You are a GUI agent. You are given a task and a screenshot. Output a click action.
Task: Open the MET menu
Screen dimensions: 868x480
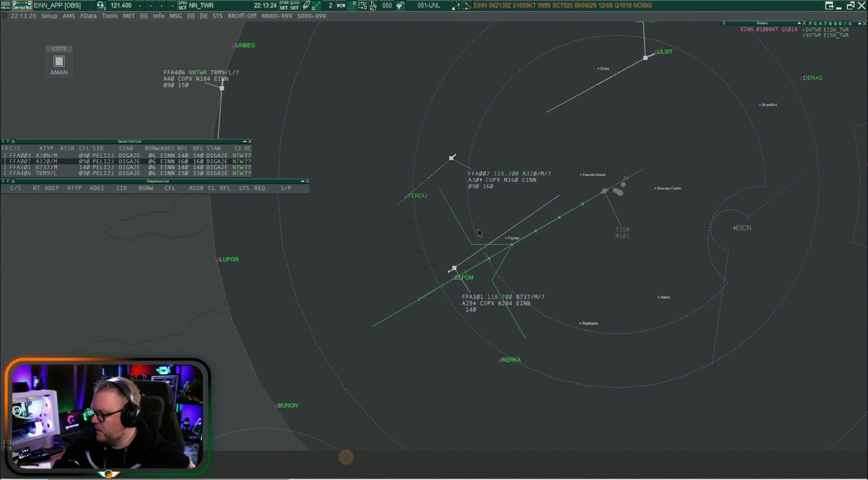click(129, 16)
